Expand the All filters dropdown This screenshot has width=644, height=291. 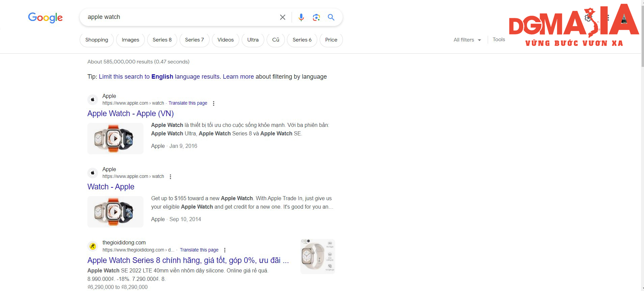click(467, 40)
